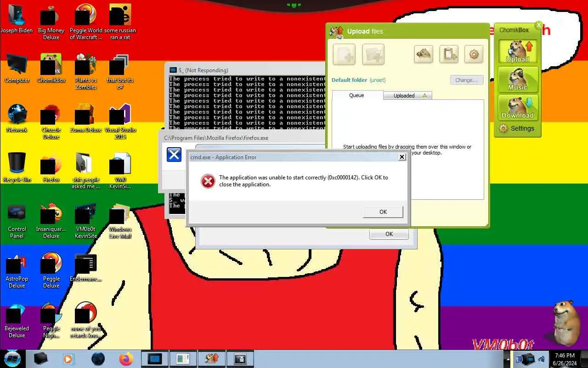Open the ChomikBox desktop shortcut

(51, 68)
